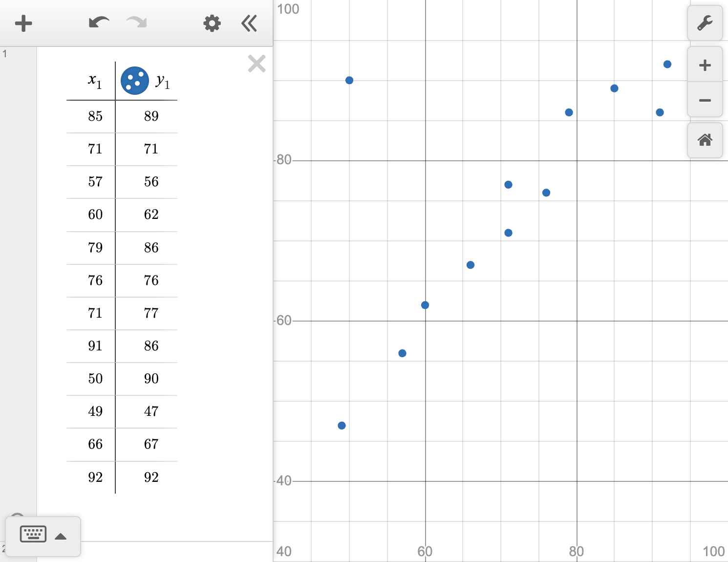The image size is (728, 562).
Task: Edit the table cell containing 92
Action: coord(96,477)
